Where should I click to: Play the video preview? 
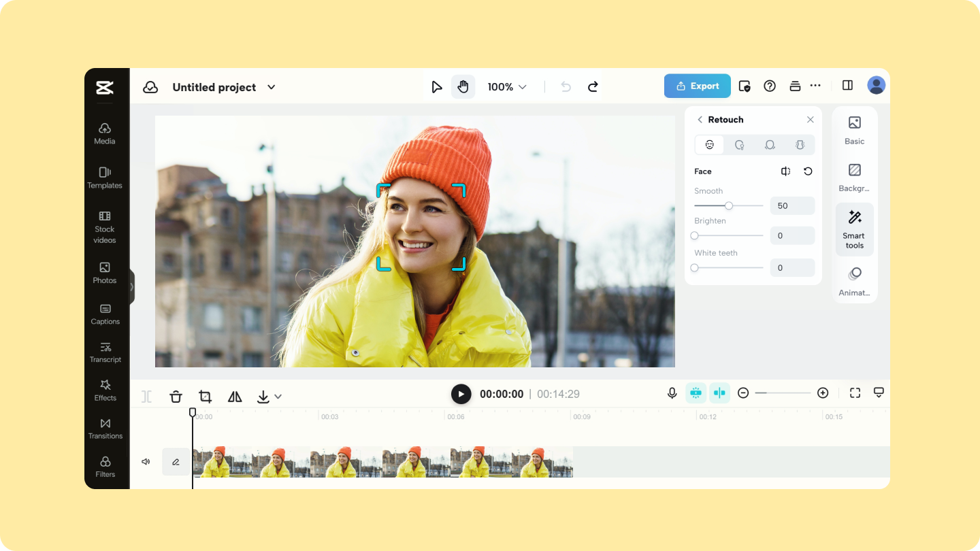pyautogui.click(x=461, y=394)
